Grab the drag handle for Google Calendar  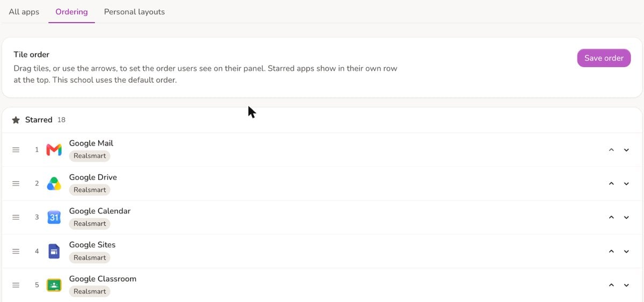pos(16,218)
